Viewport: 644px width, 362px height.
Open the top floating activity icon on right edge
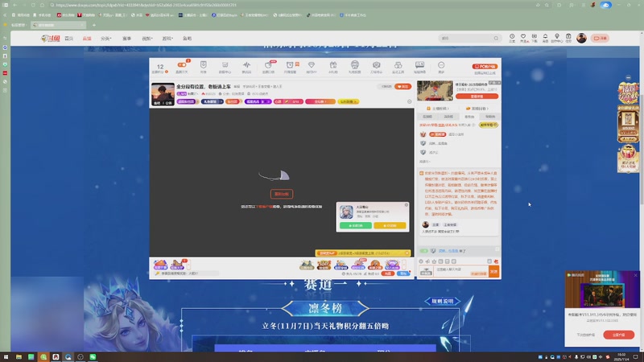pyautogui.click(x=628, y=93)
